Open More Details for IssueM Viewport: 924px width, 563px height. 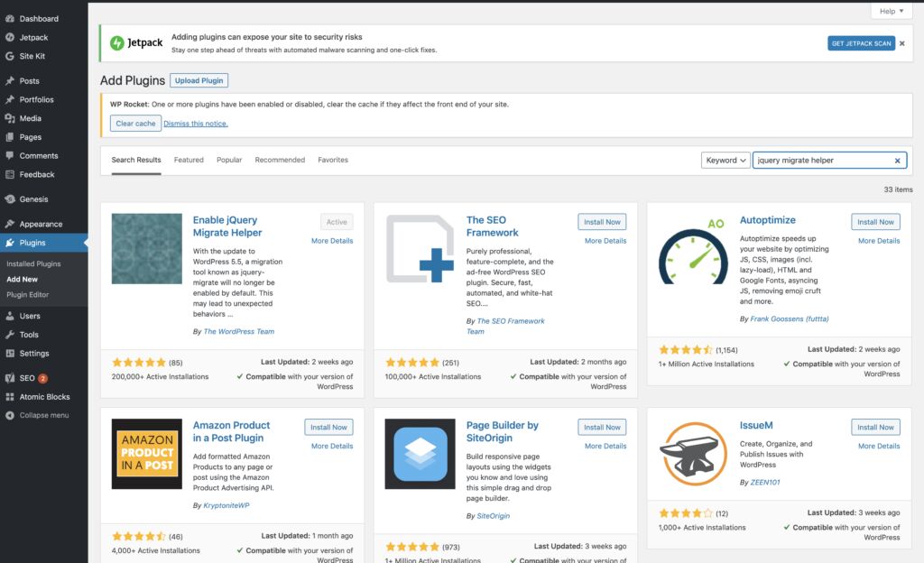[x=879, y=446]
